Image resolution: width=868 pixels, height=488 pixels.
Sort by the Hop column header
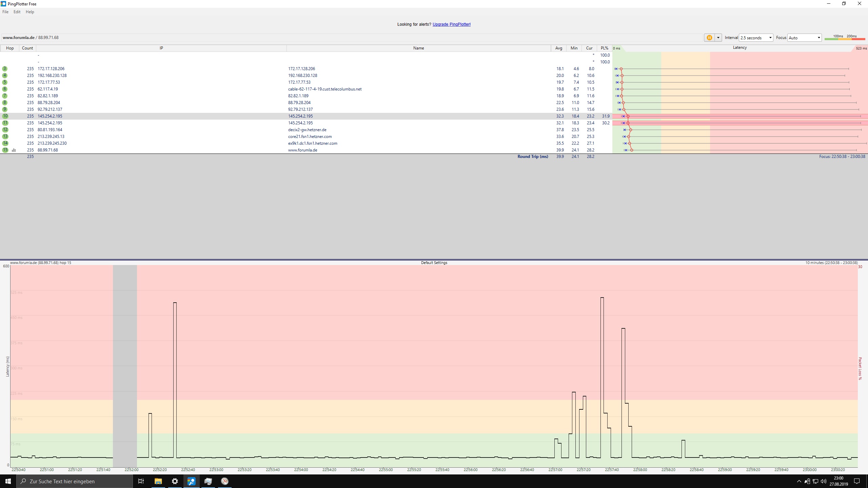click(x=10, y=48)
